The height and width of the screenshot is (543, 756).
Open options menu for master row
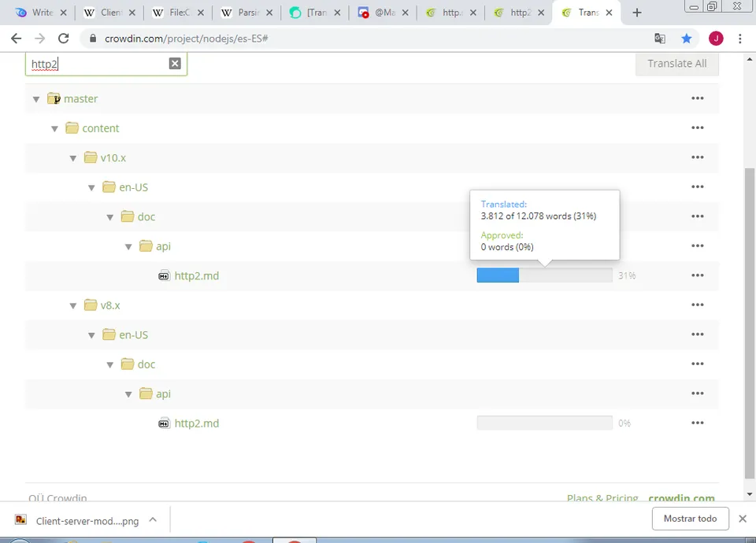[697, 98]
